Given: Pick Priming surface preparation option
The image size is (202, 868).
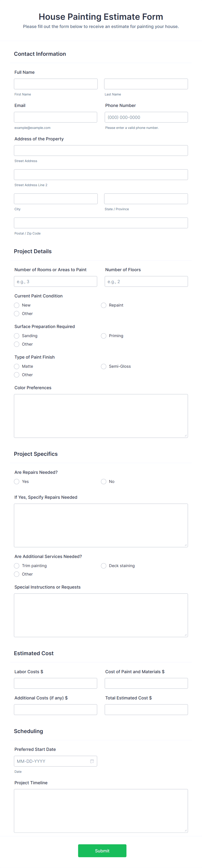Looking at the screenshot, I should pos(104,336).
